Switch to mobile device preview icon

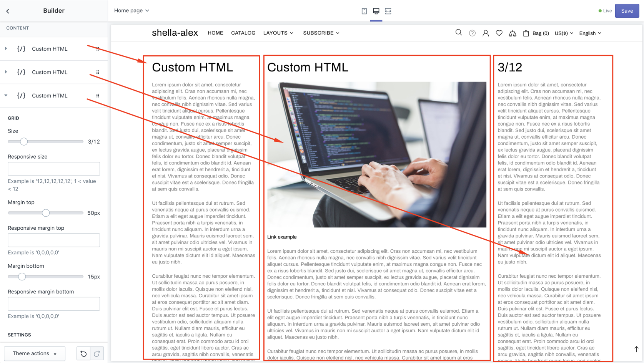pyautogui.click(x=364, y=11)
